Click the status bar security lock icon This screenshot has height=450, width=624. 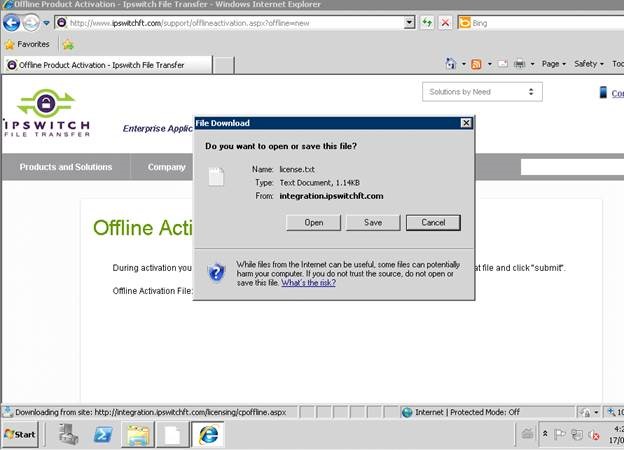pos(585,412)
